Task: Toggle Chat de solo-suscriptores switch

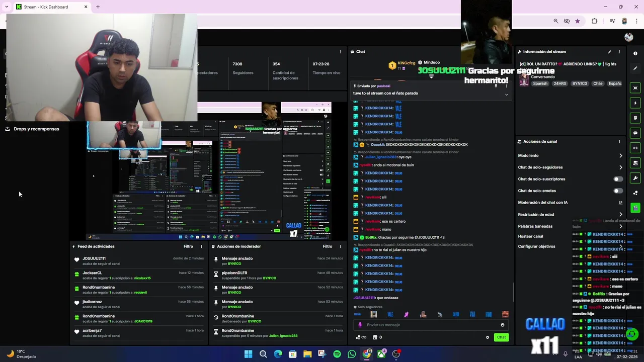Action: (x=618, y=179)
